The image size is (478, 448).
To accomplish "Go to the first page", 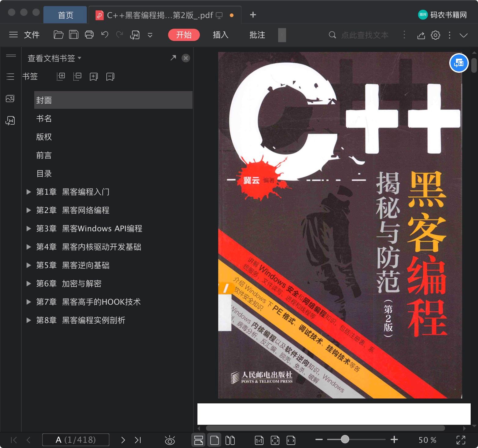I will 14,440.
